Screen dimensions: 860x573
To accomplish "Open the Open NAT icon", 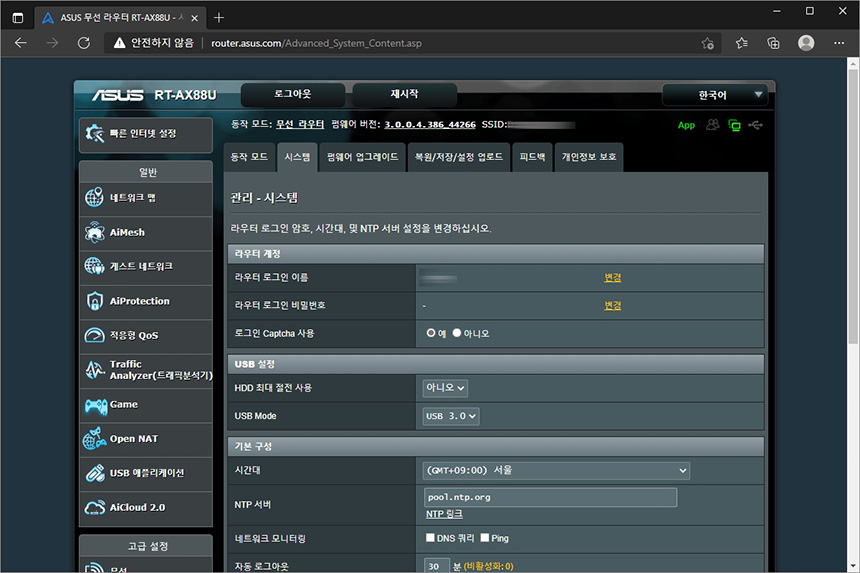I will tap(94, 438).
